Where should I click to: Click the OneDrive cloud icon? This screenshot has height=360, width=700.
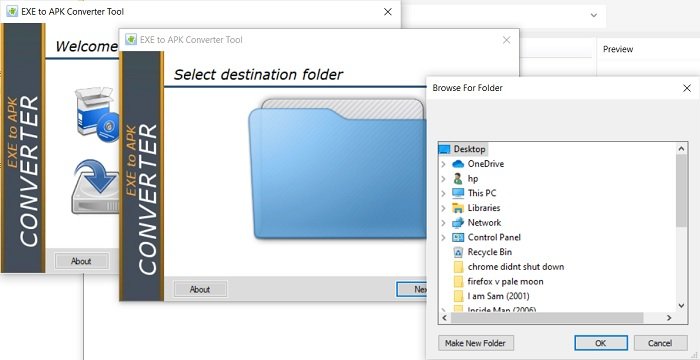point(458,164)
